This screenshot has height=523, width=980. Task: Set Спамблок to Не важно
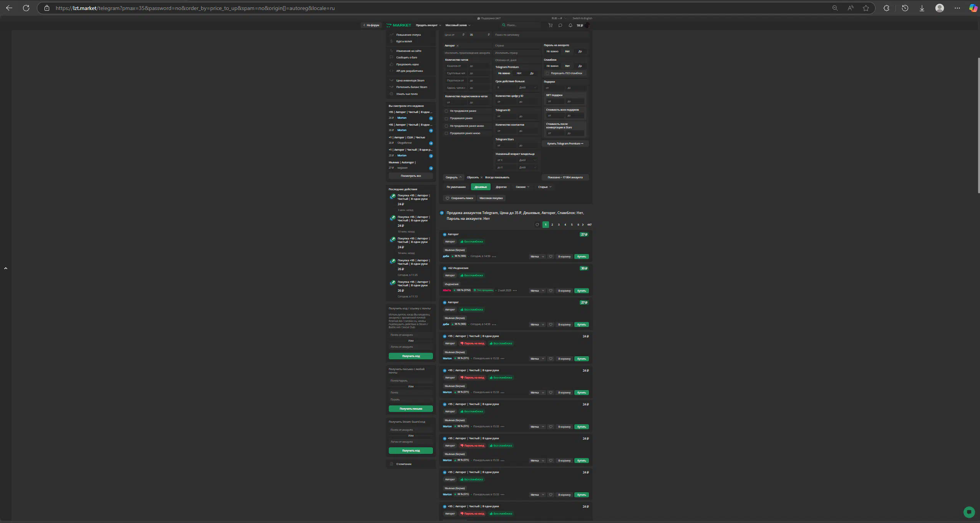(552, 66)
